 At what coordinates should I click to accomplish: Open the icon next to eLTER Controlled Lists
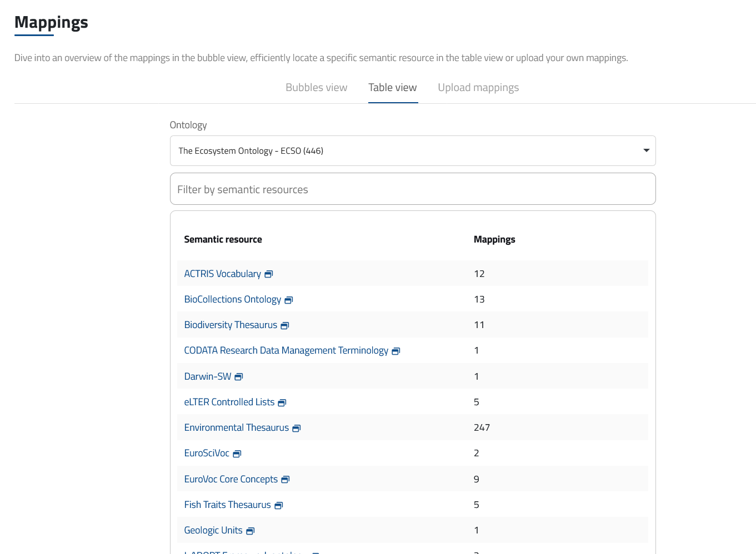click(282, 402)
